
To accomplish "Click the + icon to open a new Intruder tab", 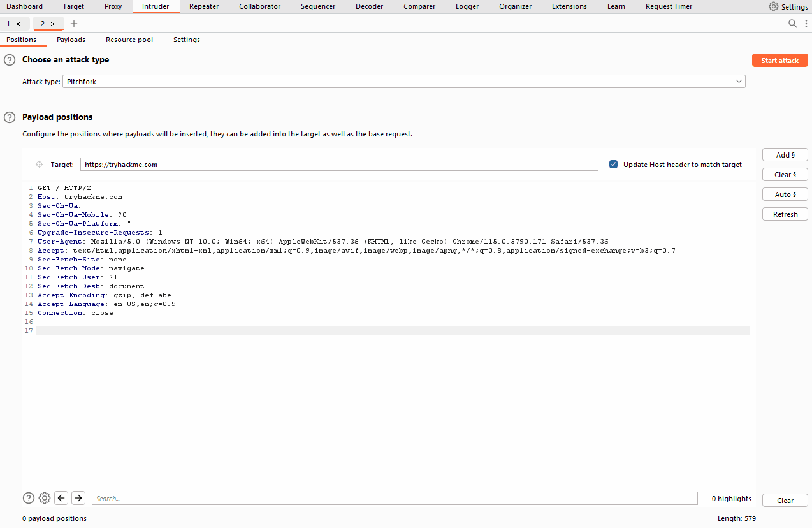I will (x=74, y=23).
